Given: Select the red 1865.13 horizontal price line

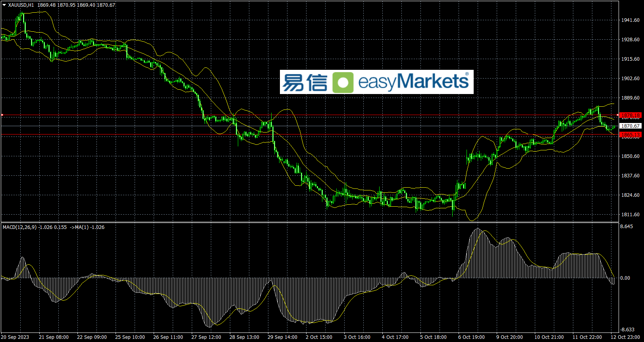Looking at the screenshot, I should tap(310, 135).
